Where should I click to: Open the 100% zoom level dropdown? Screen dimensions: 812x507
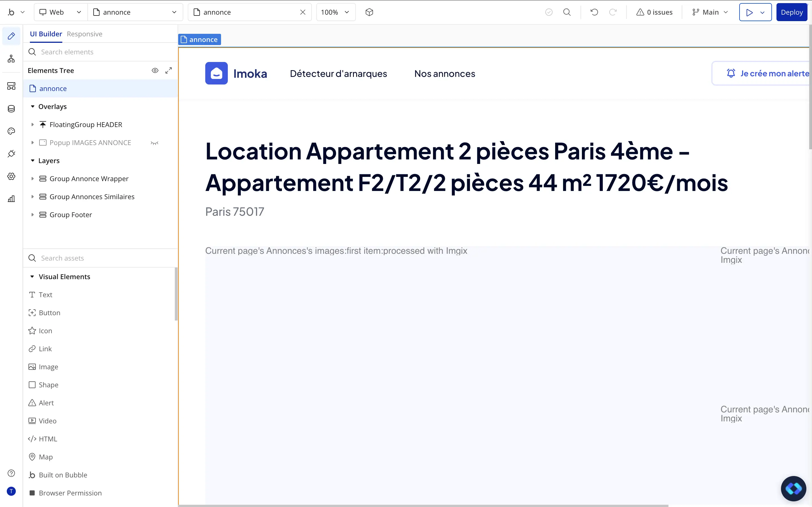coord(336,12)
